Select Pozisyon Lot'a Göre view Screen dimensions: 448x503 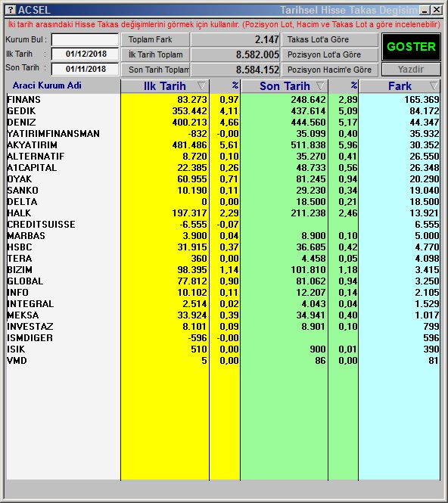point(330,54)
